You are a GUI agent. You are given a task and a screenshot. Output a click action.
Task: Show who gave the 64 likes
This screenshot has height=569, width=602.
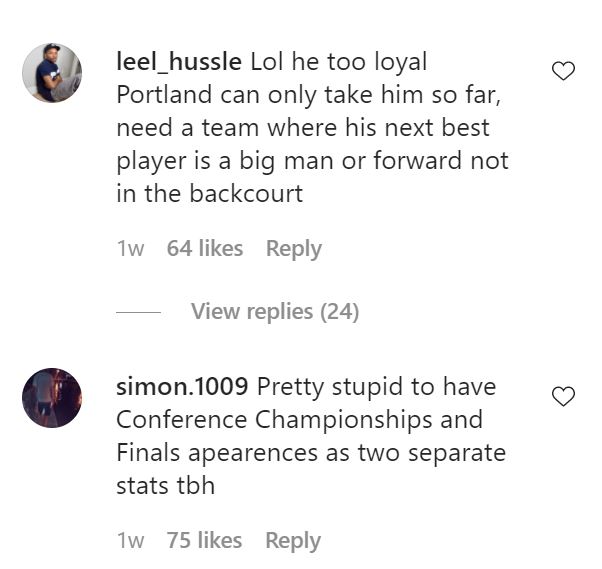click(205, 249)
